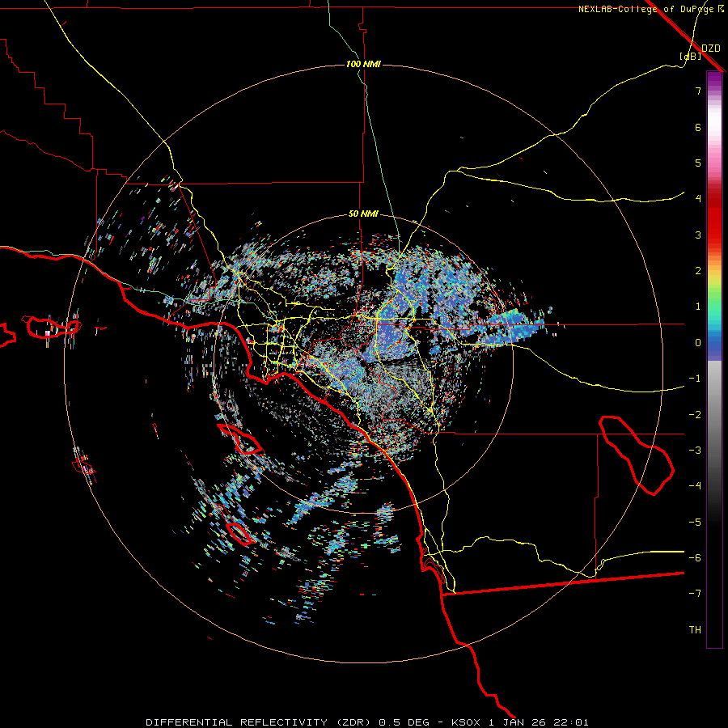The image size is (728, 728).
Task: Click the "5" value on the color scale
Action: click(x=698, y=163)
